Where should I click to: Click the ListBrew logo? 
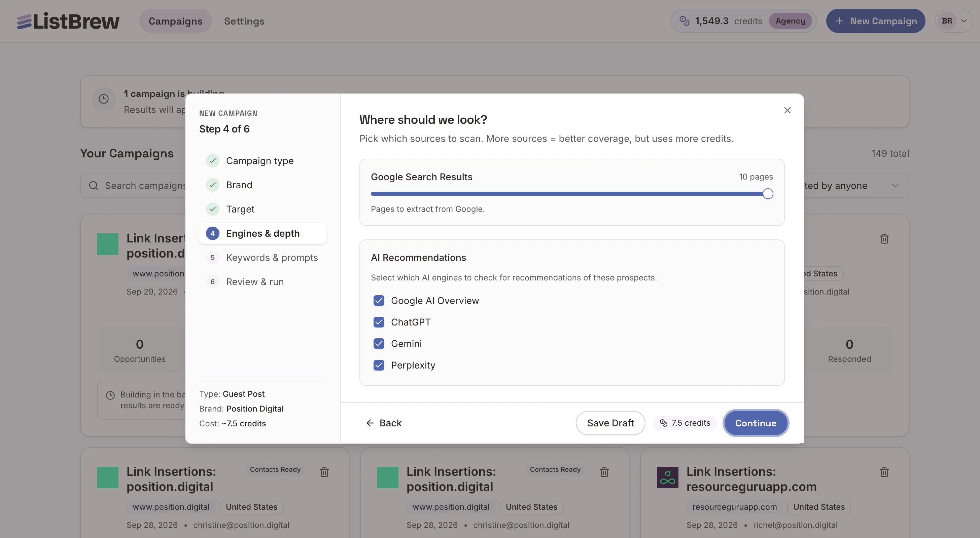68,21
